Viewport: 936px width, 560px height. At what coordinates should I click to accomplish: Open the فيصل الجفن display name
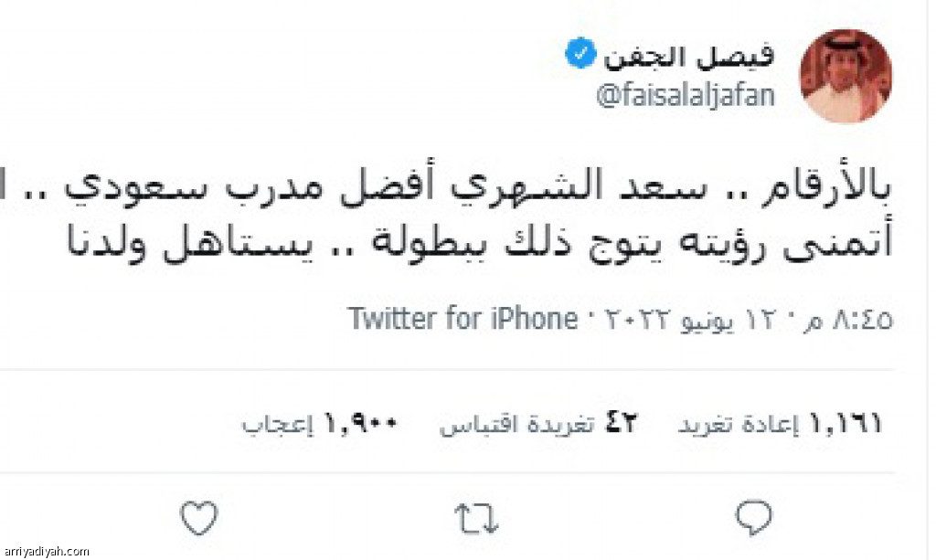pyautogui.click(x=689, y=57)
